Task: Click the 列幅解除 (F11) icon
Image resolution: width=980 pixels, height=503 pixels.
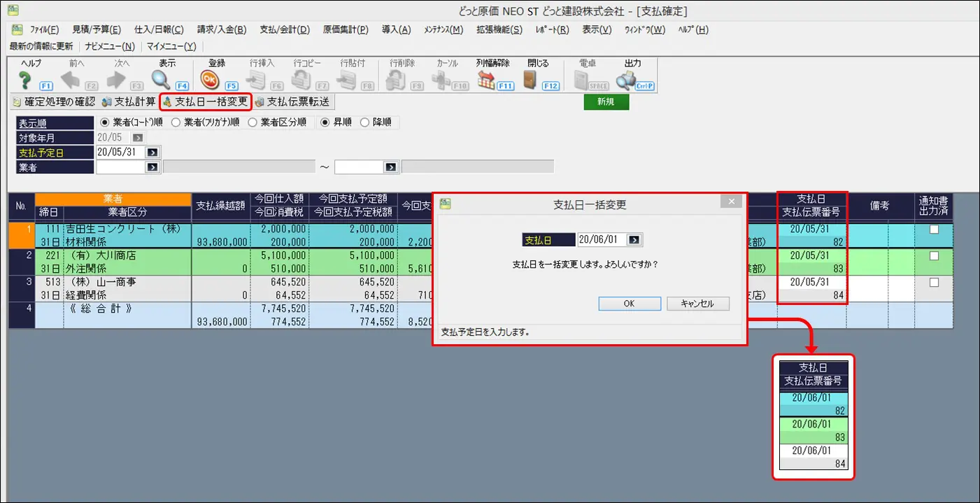Action: pos(487,80)
